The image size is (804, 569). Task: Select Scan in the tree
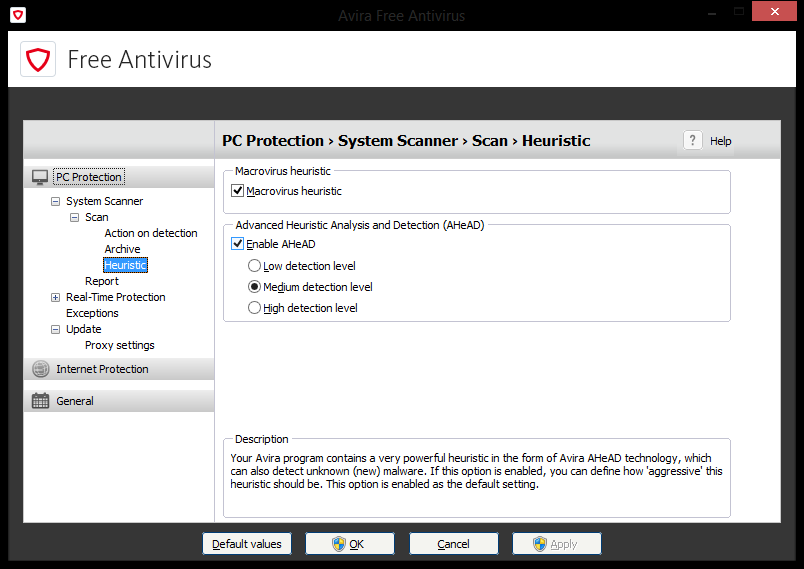pyautogui.click(x=96, y=217)
